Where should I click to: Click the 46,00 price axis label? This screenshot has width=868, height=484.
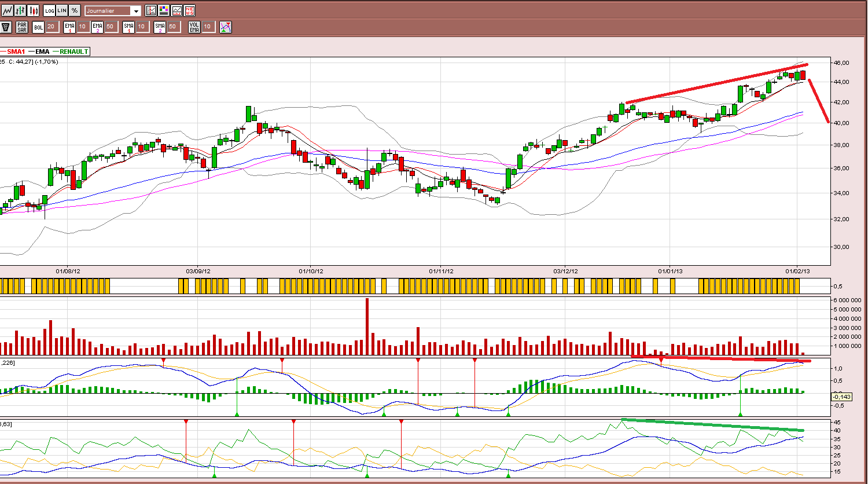841,63
